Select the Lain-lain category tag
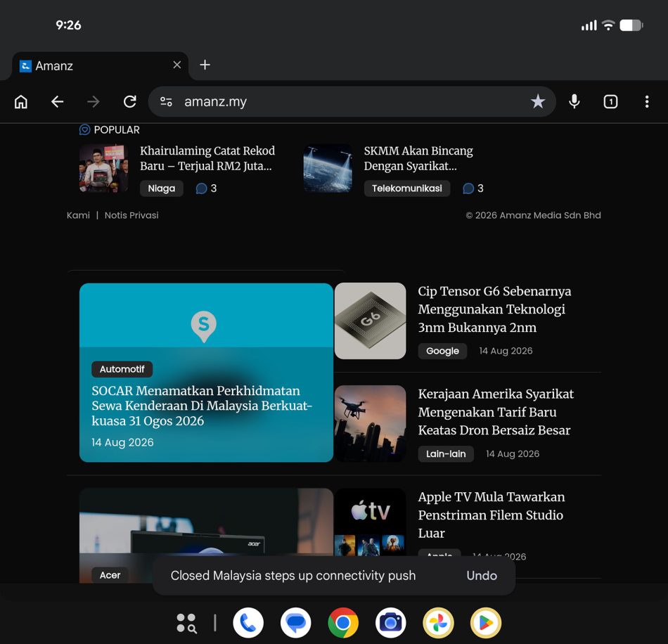668x644 pixels. (x=446, y=454)
